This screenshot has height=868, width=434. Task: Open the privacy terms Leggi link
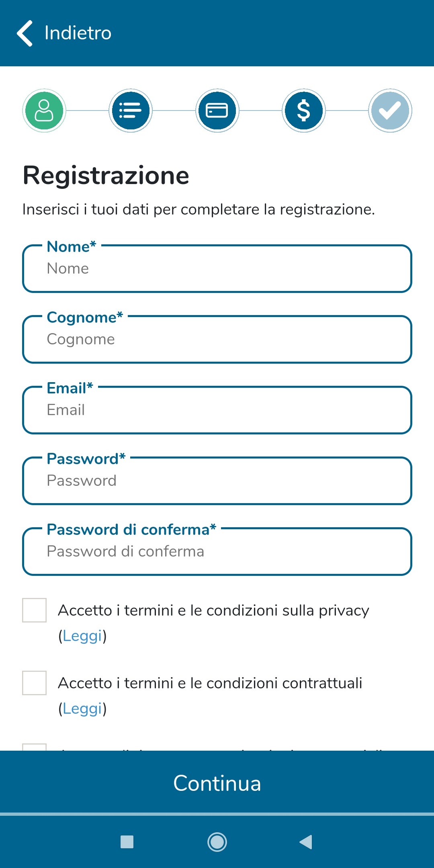pos(82,636)
